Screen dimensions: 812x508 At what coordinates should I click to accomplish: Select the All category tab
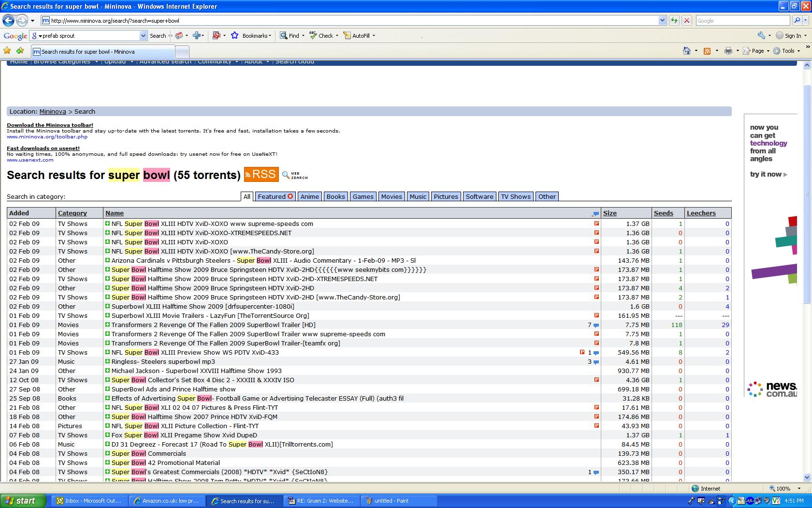247,196
